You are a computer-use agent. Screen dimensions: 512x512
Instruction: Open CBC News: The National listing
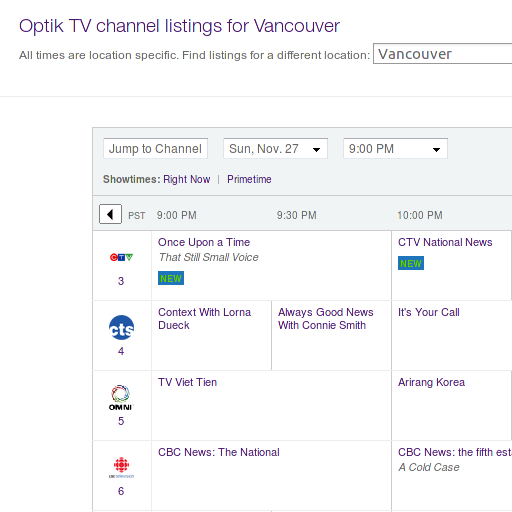219,452
